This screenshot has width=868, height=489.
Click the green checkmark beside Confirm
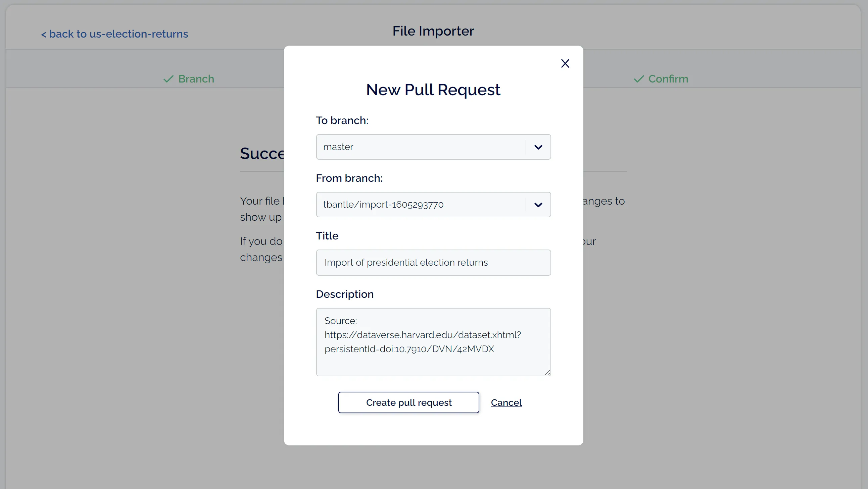pos(638,79)
